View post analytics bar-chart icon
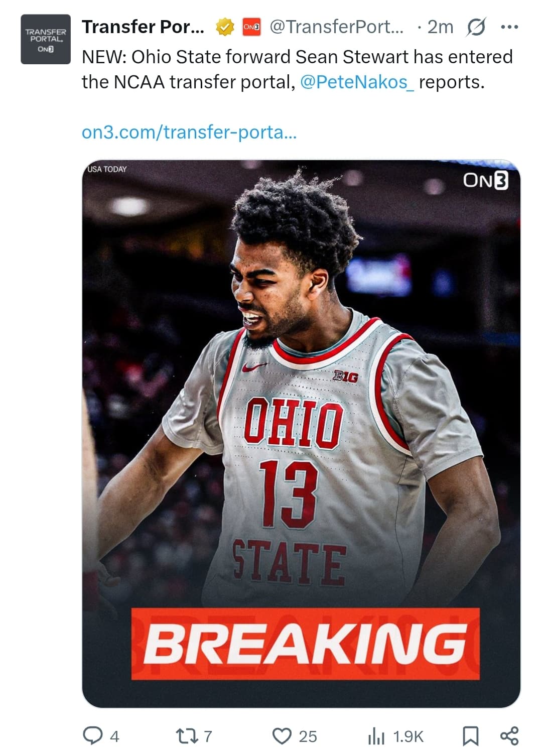The image size is (542, 756). [x=376, y=736]
